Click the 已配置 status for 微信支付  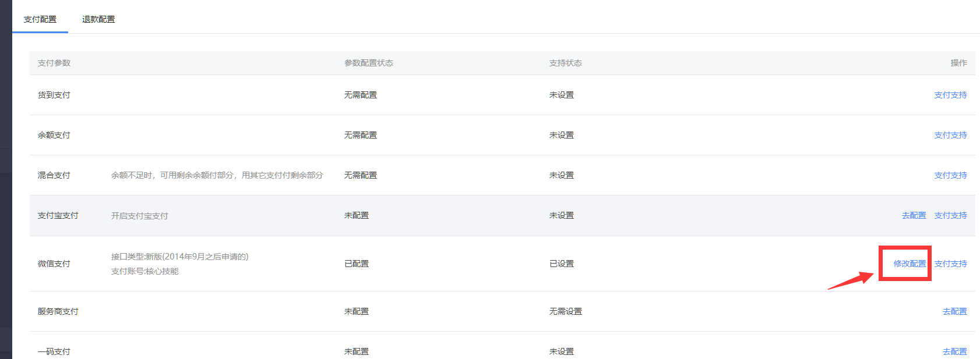(357, 264)
